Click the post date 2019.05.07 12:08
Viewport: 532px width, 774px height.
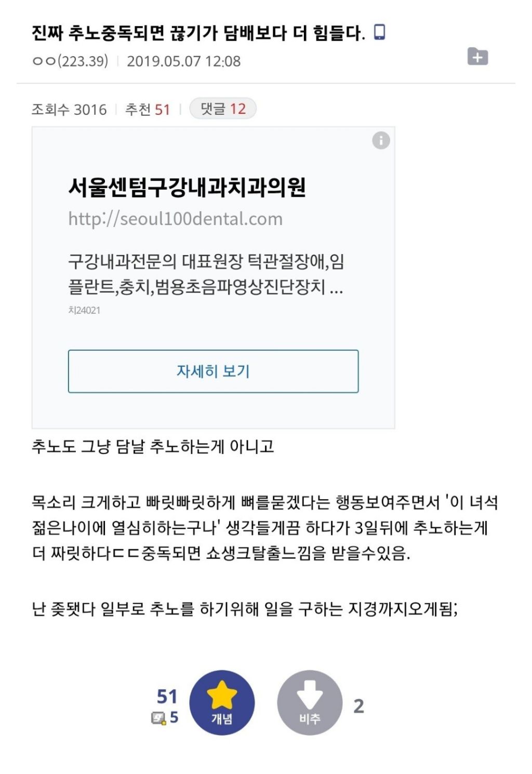click(184, 61)
